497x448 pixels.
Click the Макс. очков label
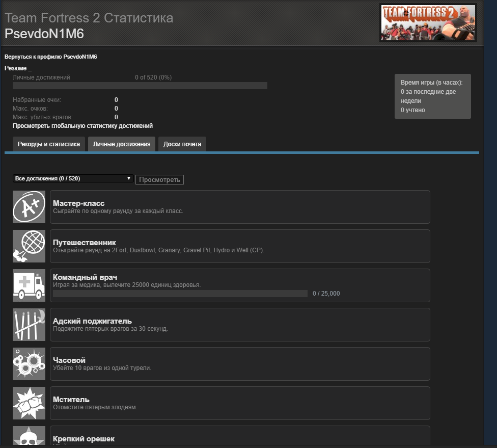point(30,109)
